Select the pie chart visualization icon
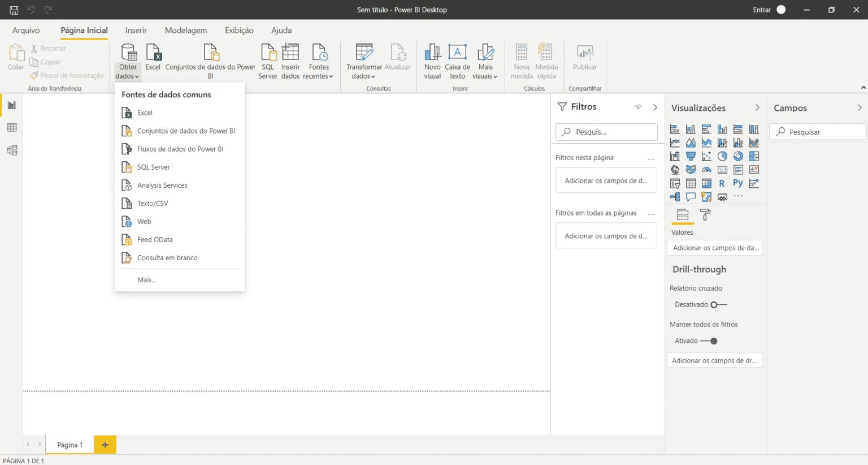The image size is (868, 465). tap(722, 156)
